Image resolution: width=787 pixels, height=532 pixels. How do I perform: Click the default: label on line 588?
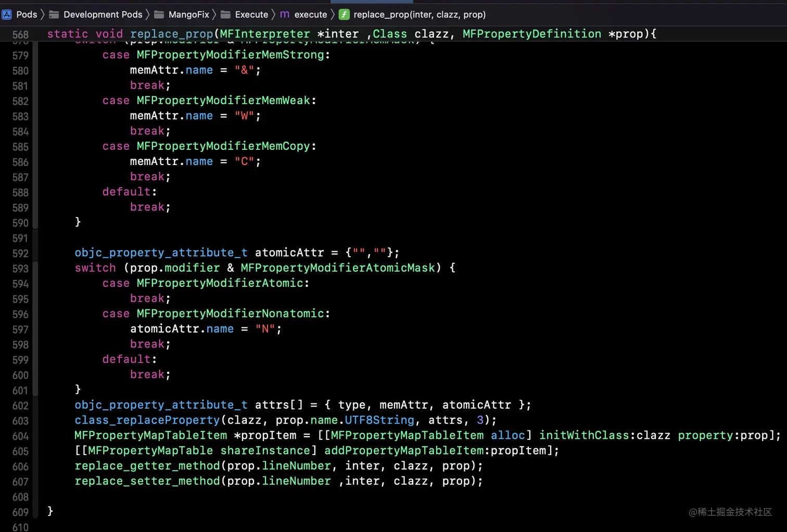click(x=130, y=192)
